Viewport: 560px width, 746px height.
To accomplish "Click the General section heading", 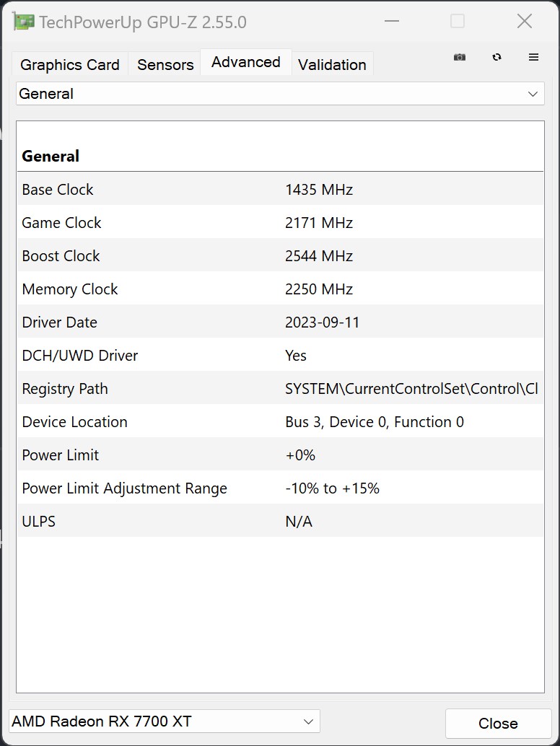I will [51, 156].
